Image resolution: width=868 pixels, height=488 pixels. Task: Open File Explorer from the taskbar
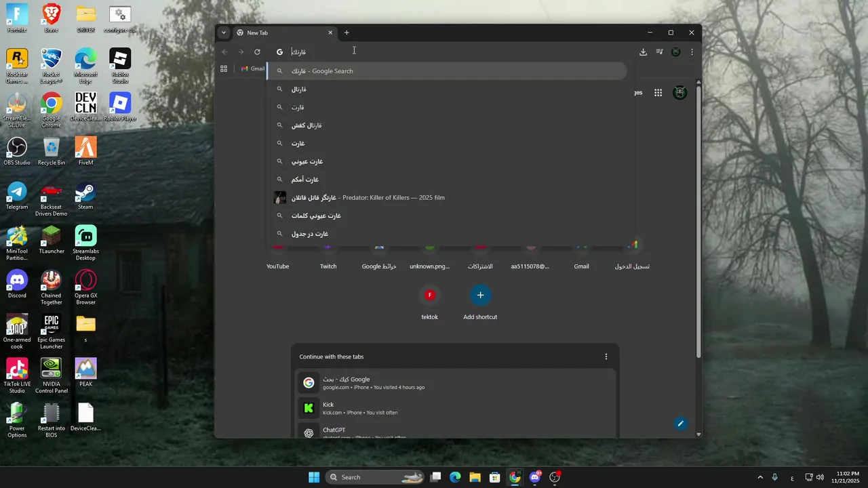(475, 477)
